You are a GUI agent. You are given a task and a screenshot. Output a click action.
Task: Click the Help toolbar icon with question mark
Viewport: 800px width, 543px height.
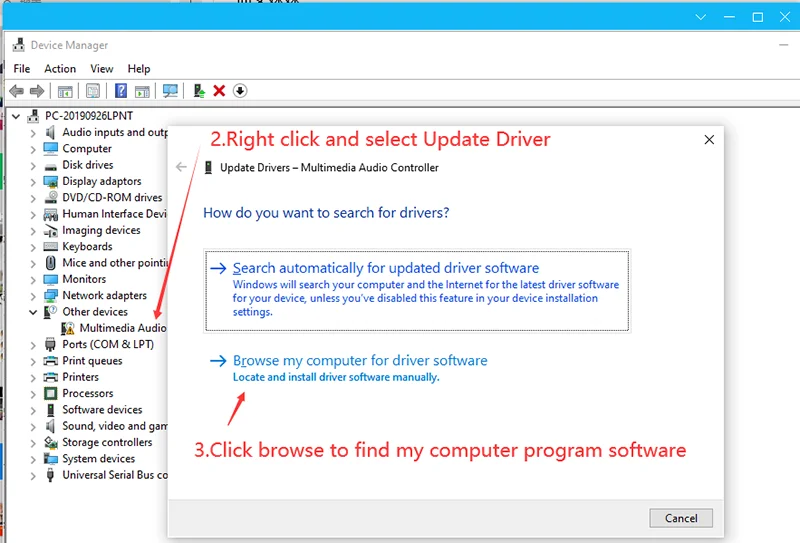121,91
